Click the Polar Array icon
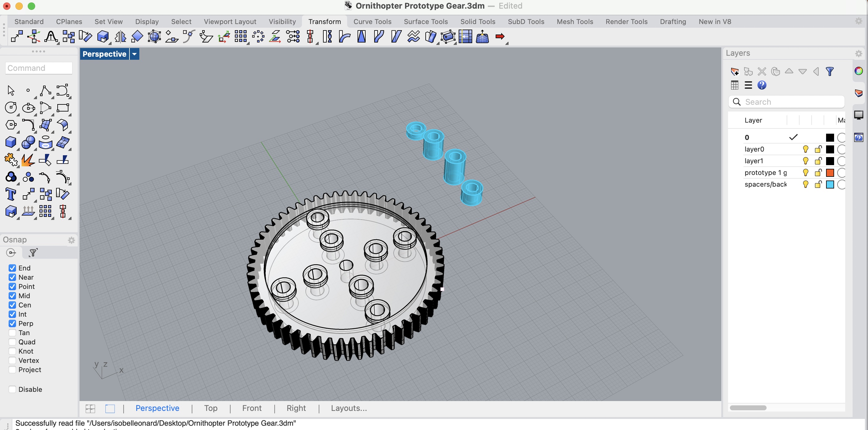868x430 pixels. 258,36
